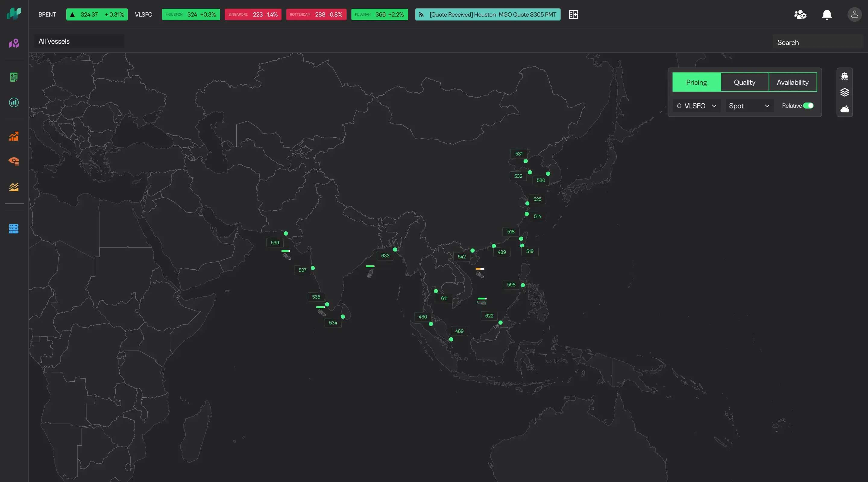The width and height of the screenshot is (868, 482).
Task: Click the Houston MGO quote received banner
Action: 488,14
